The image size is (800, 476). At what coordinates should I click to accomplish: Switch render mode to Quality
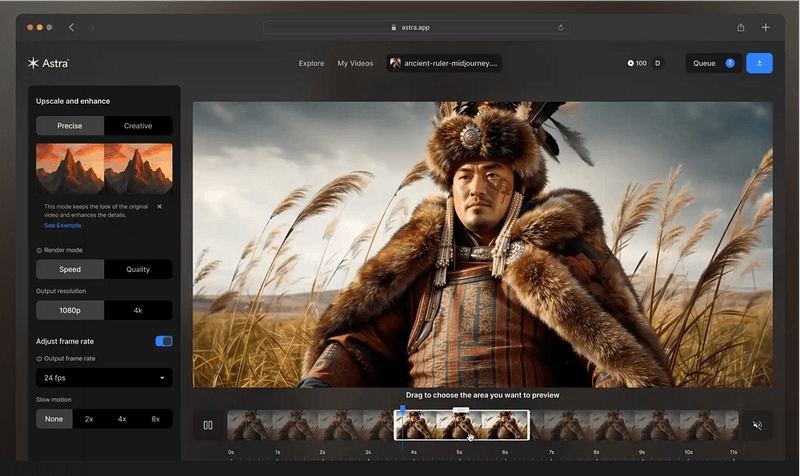(x=138, y=269)
